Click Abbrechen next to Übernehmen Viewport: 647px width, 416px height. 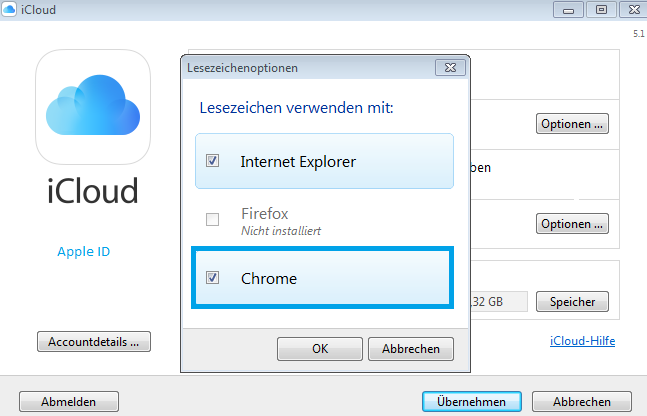pyautogui.click(x=582, y=401)
